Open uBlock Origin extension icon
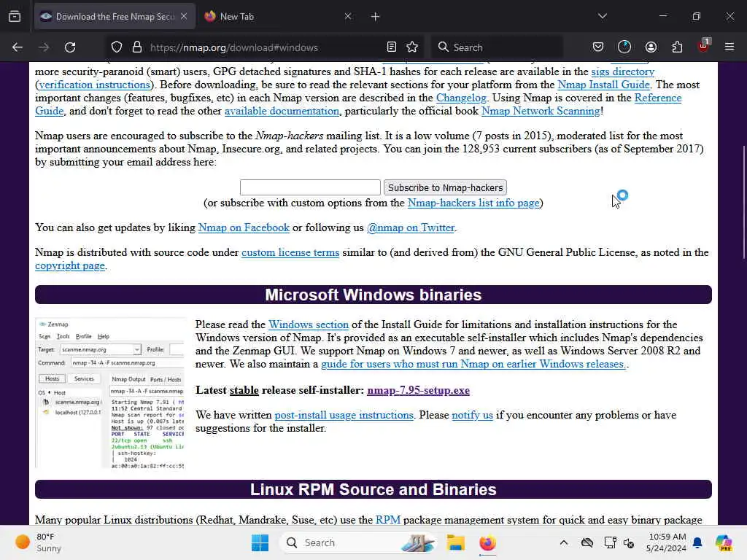The image size is (747, 560). pos(704,46)
